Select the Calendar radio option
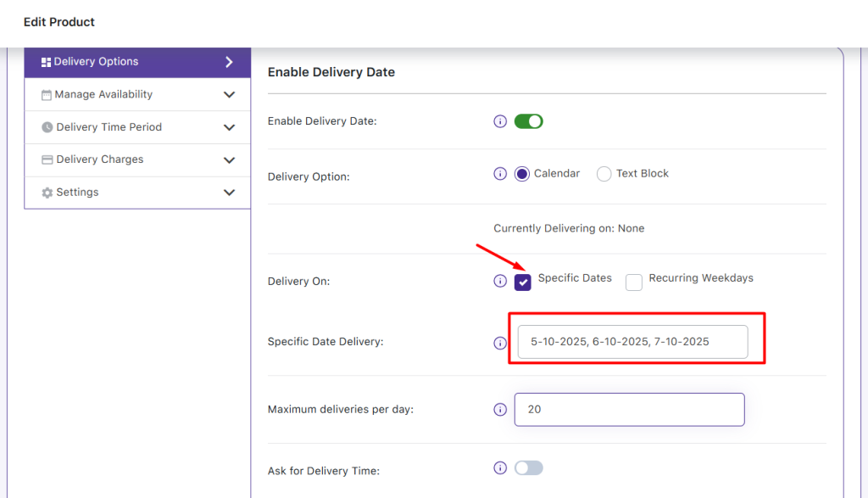 (522, 174)
